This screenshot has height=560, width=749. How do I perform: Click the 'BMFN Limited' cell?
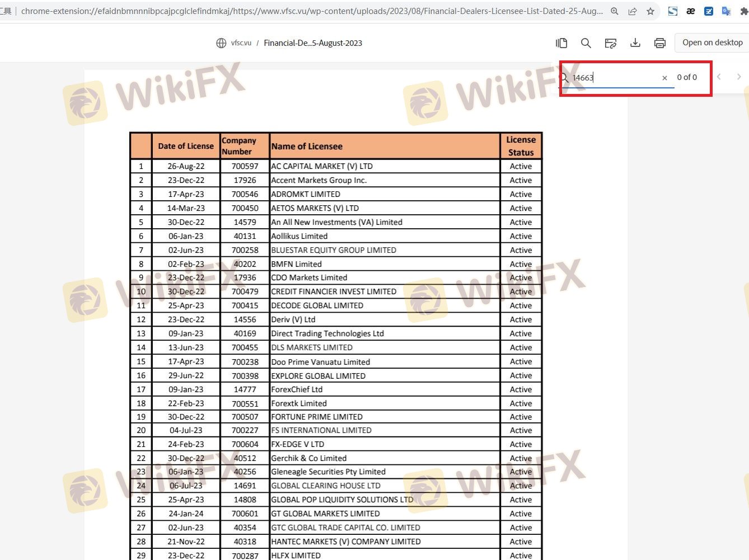tap(385, 264)
